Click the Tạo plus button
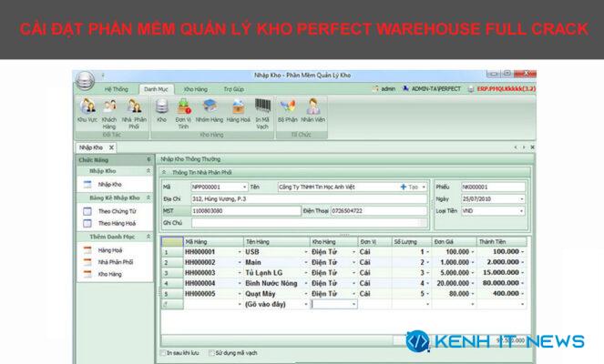 pyautogui.click(x=409, y=187)
